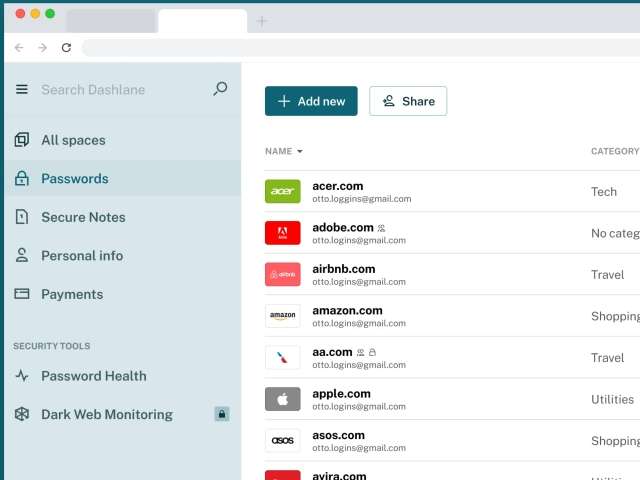Click the Dark Web Monitoring web icon
640x480 pixels.
coord(22,414)
